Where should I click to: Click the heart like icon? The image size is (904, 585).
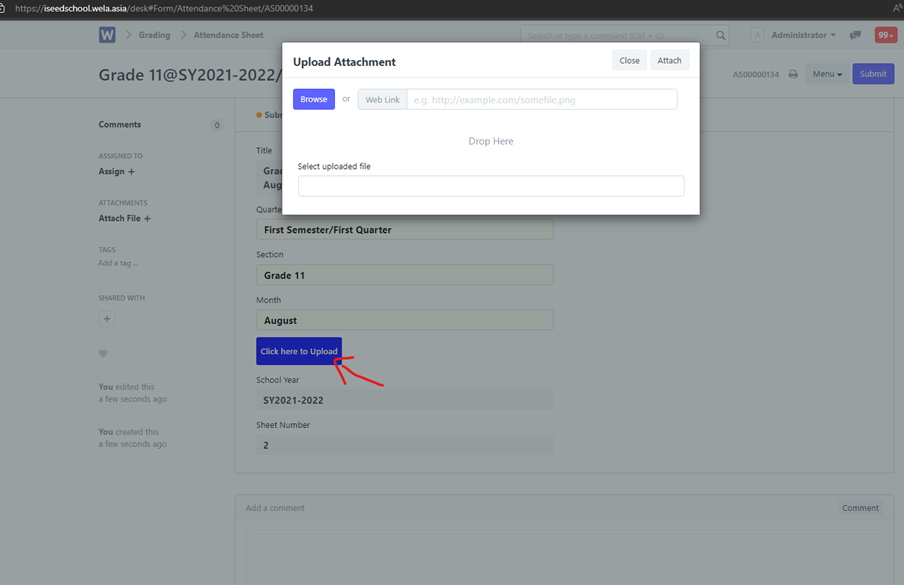[103, 354]
